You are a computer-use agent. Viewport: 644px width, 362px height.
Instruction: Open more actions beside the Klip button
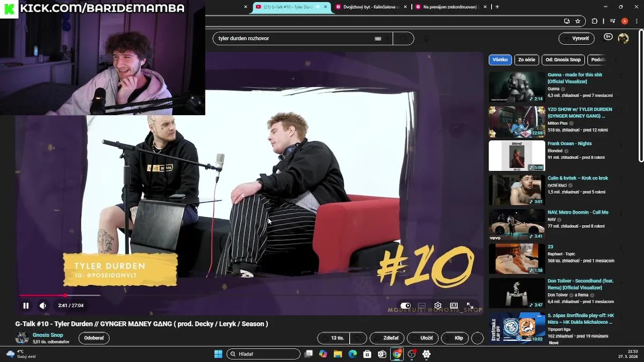[477, 338]
